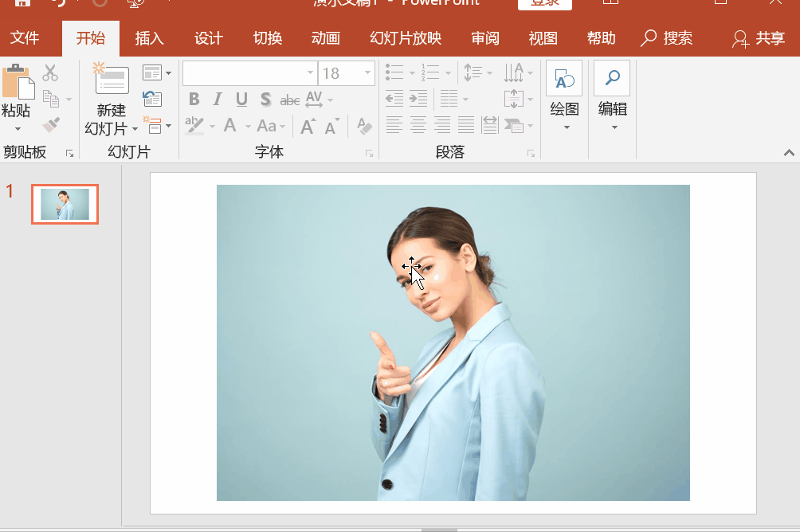The image size is (800, 532).
Task: Clear all formatting eraser icon
Action: click(x=364, y=126)
